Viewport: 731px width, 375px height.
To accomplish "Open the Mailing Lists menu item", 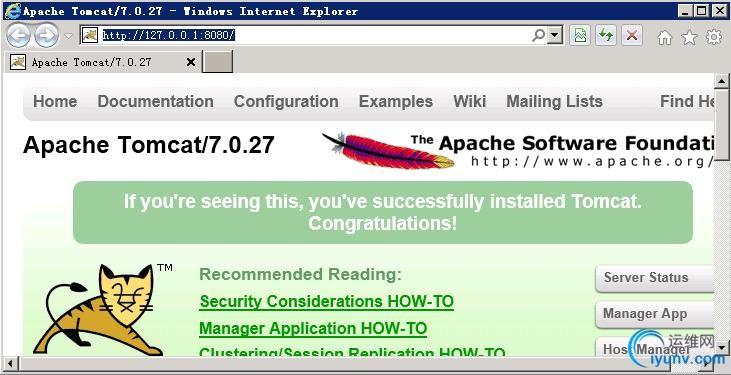I will pyautogui.click(x=554, y=101).
